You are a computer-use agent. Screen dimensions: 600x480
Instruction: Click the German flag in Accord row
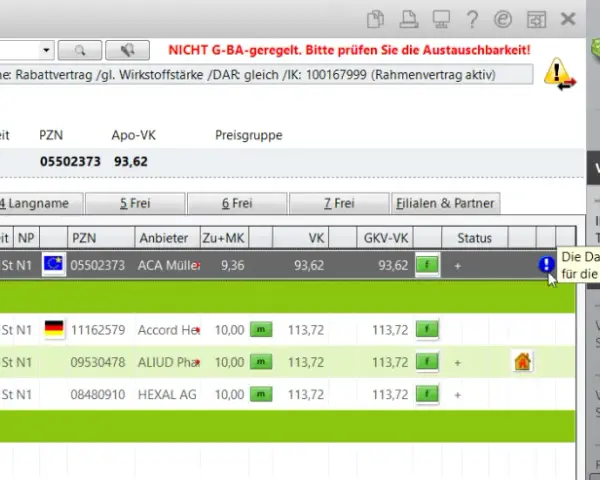[x=54, y=329]
